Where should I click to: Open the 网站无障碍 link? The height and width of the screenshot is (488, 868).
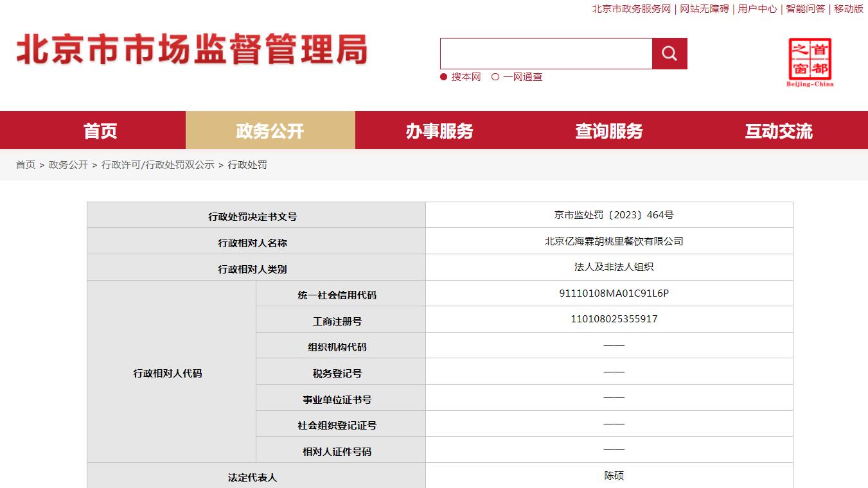coord(704,9)
